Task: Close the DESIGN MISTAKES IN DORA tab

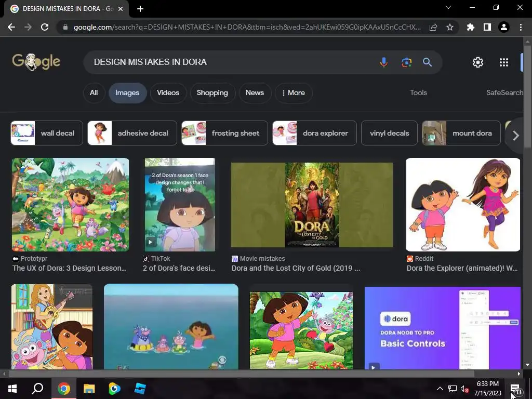Action: tap(121, 9)
